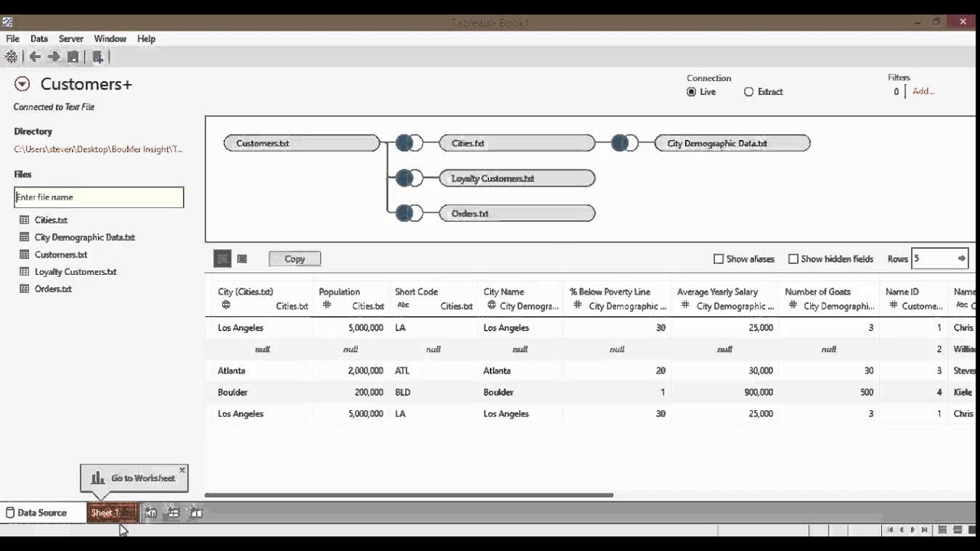Click the Average Yearly Salary column header
The width and height of the screenshot is (980, 551).
pos(717,292)
